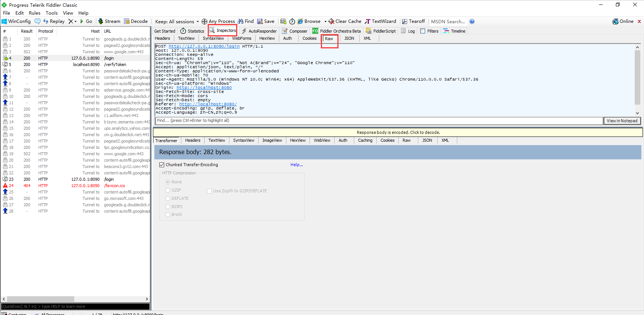Click the Go resume button
This screenshot has width=644, height=315.
86,21
